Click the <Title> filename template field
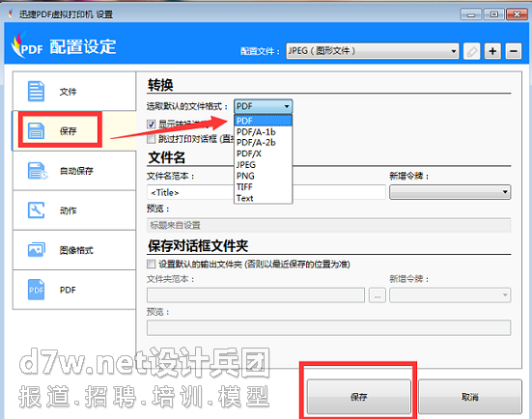The image size is (532, 419). point(190,192)
